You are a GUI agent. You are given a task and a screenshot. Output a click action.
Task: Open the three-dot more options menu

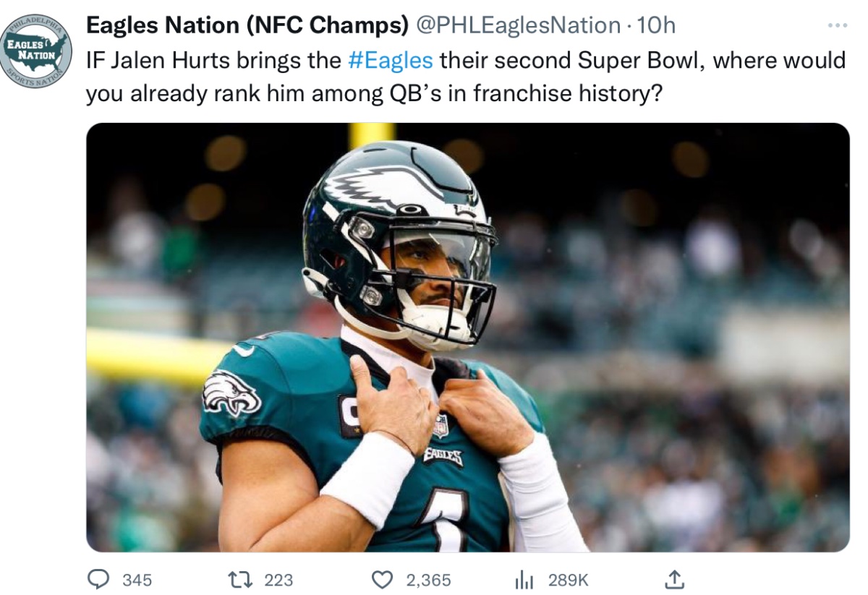(836, 26)
